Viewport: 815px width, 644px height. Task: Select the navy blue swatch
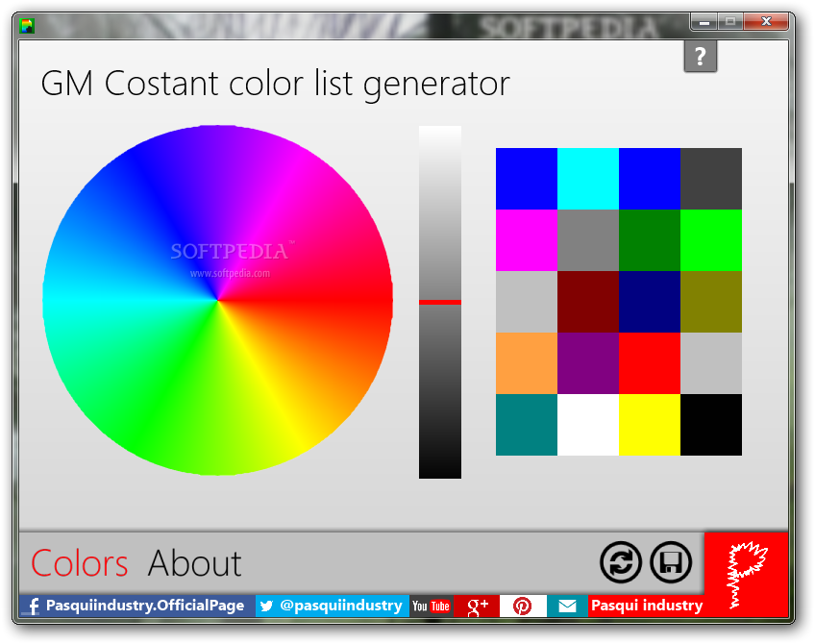pyautogui.click(x=650, y=302)
